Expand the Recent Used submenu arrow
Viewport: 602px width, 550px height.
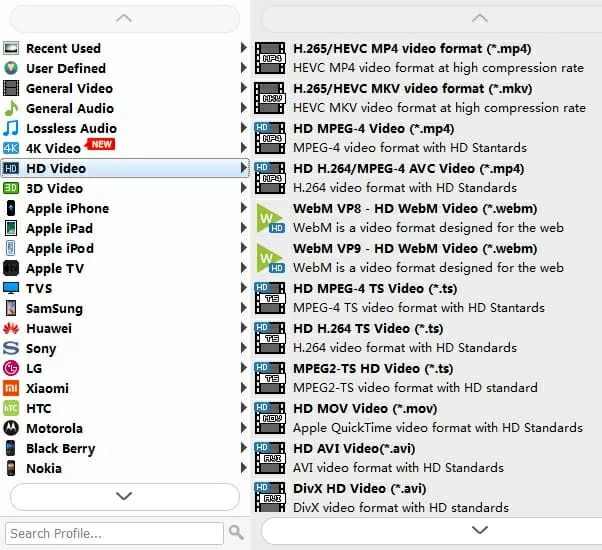pos(243,48)
